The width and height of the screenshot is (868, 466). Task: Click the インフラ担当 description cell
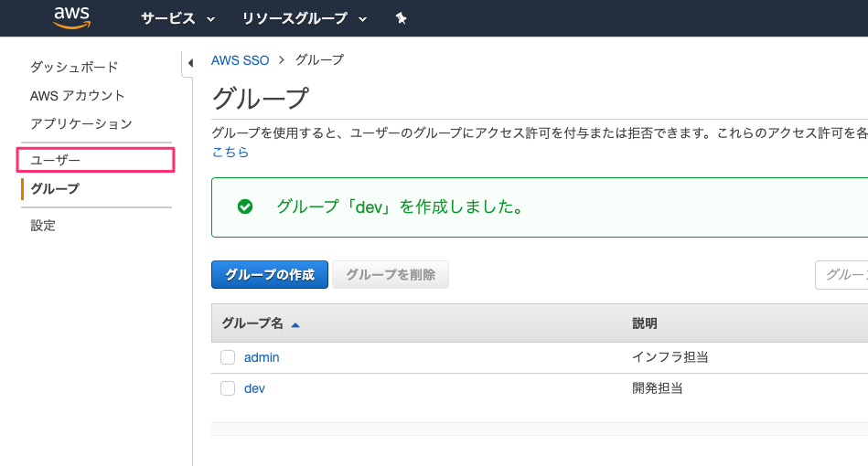point(670,357)
